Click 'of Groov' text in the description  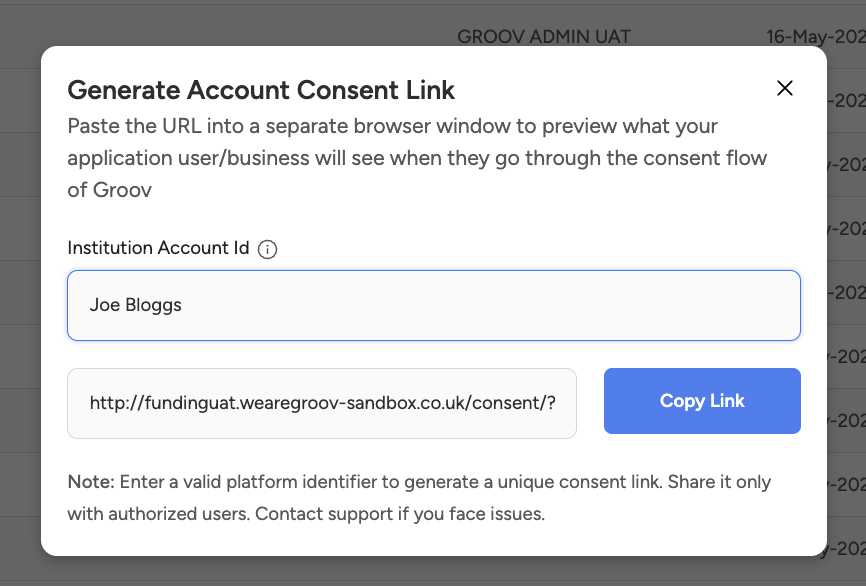[x=110, y=189]
